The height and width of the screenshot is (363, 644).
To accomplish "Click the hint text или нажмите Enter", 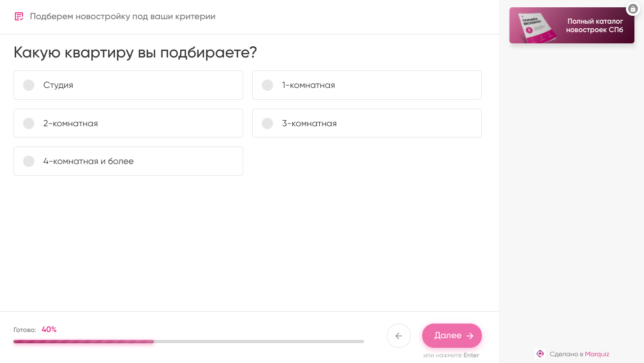I will 451,355.
